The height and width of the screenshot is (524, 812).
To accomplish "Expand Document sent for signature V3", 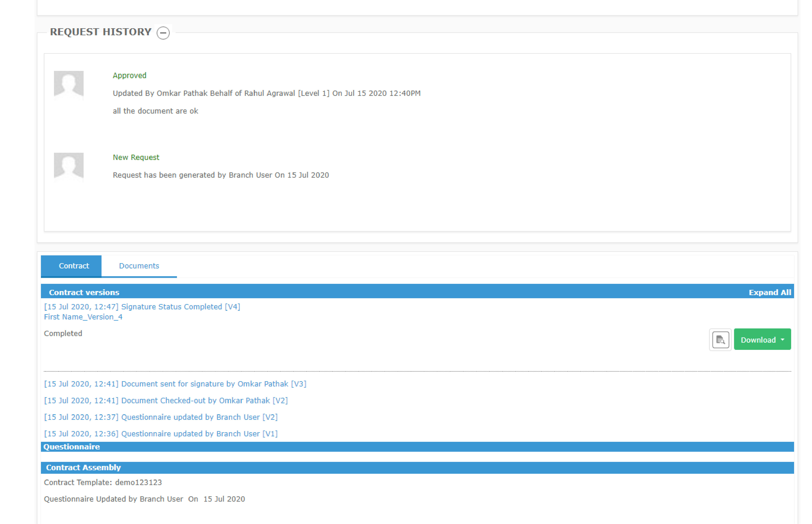I will point(175,384).
